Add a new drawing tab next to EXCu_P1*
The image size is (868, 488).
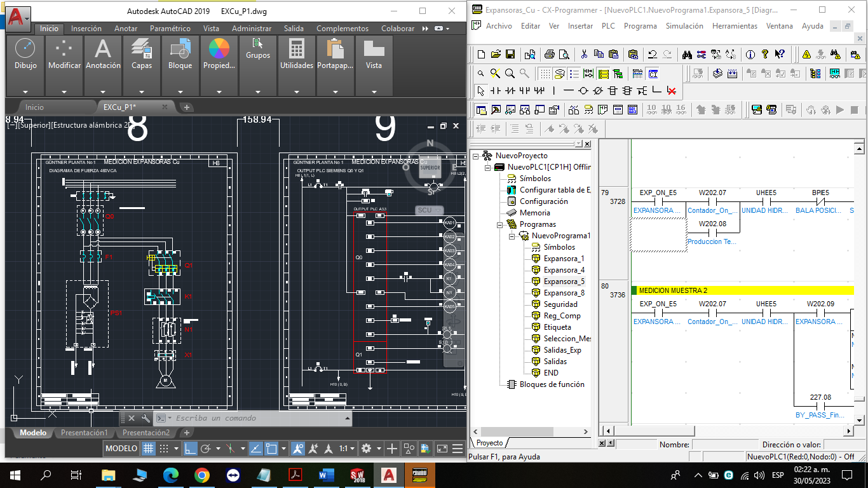(x=187, y=107)
